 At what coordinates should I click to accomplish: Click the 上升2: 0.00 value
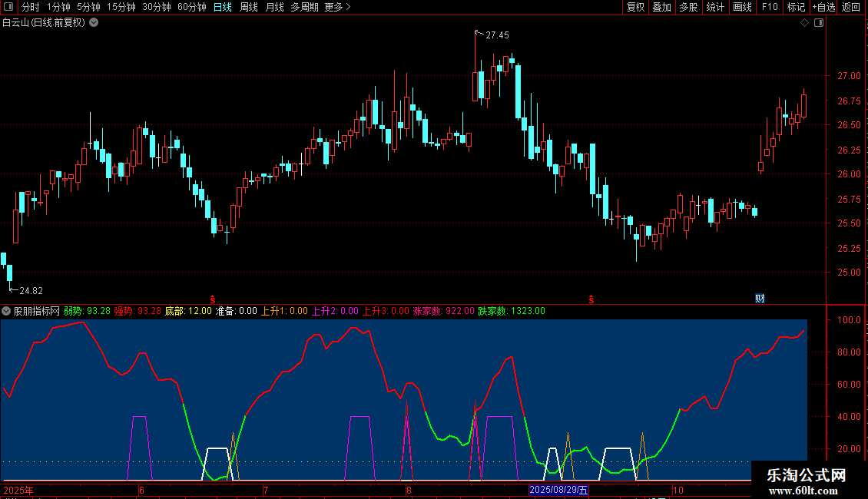coord(335,311)
